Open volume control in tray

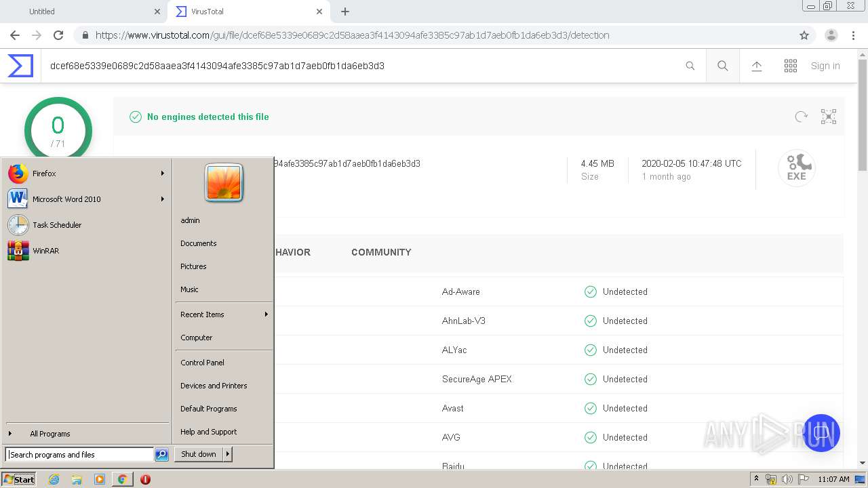coord(787,479)
